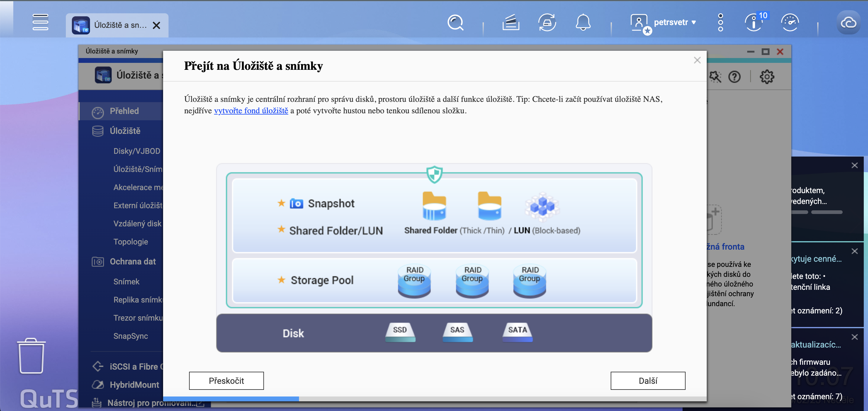The image size is (868, 411).
Task: Open the Dashboard gauge icon
Action: coord(790,22)
